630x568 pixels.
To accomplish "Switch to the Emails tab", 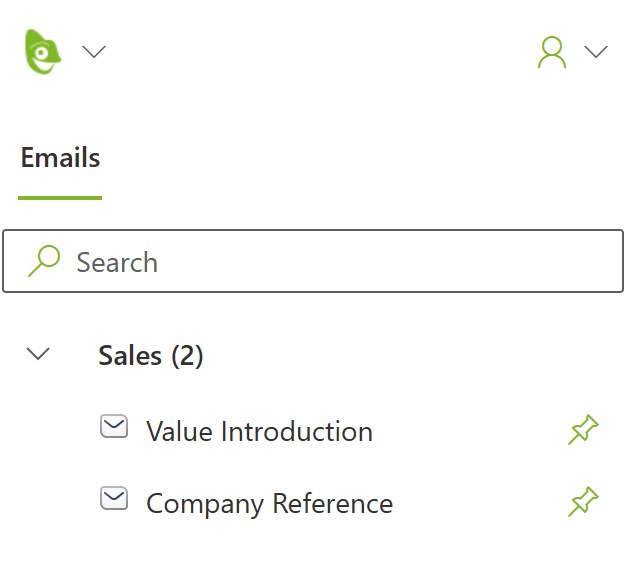I will click(60, 158).
